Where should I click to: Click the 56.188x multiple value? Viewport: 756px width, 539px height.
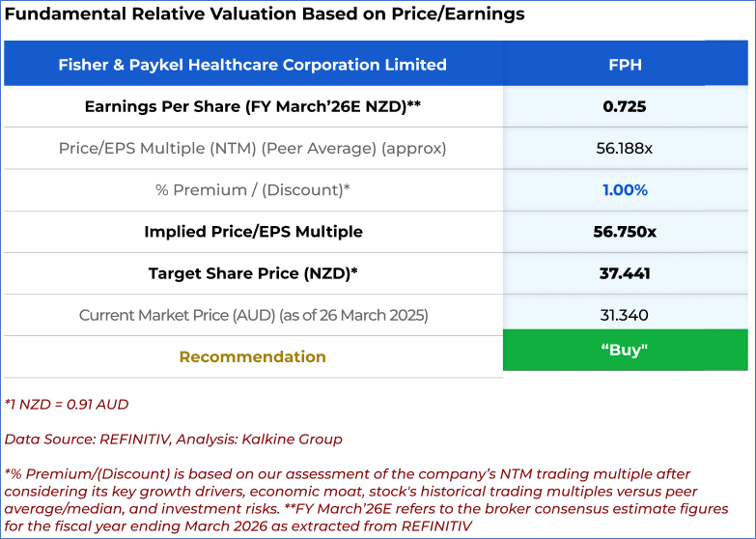point(625,149)
